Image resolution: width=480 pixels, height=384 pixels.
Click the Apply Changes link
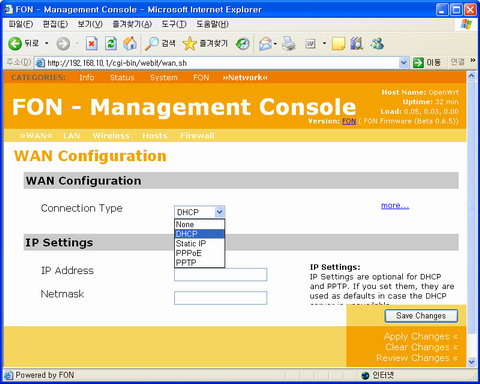tap(421, 336)
